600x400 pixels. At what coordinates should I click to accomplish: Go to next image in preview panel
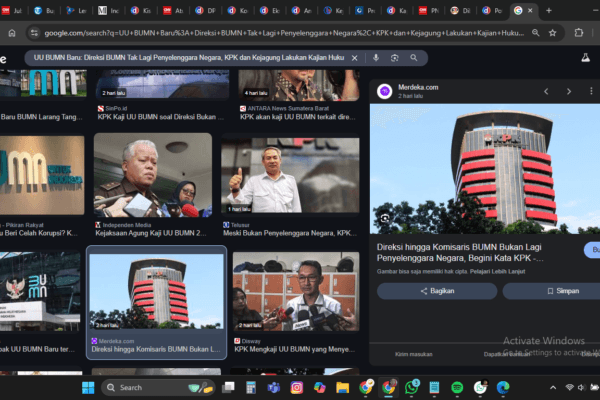(x=570, y=91)
